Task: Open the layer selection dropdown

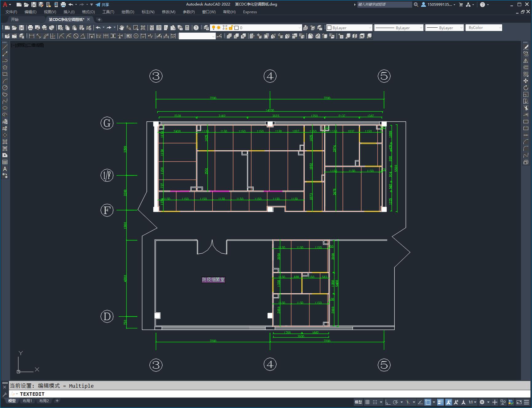Action: (x=256, y=28)
